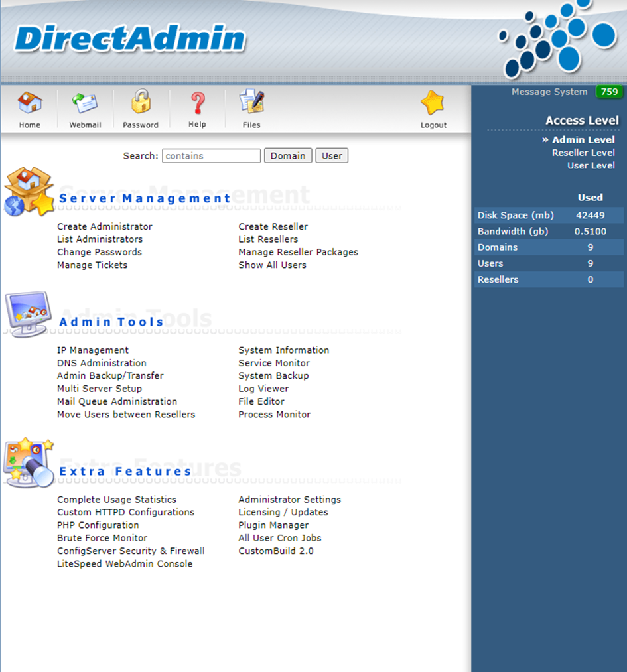Open the Brute Force Monitor link
This screenshot has width=627, height=672.
pyautogui.click(x=102, y=538)
